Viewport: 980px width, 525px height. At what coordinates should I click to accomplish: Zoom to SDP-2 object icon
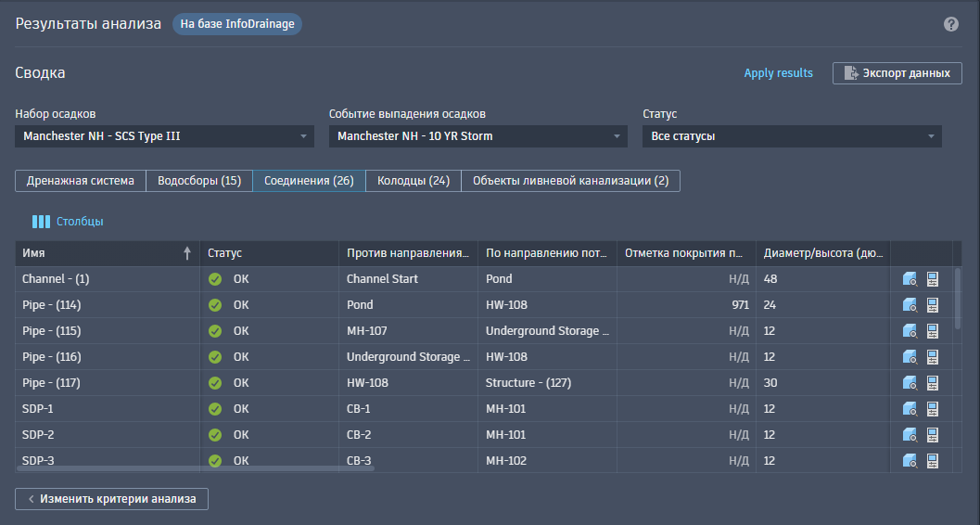(910, 435)
